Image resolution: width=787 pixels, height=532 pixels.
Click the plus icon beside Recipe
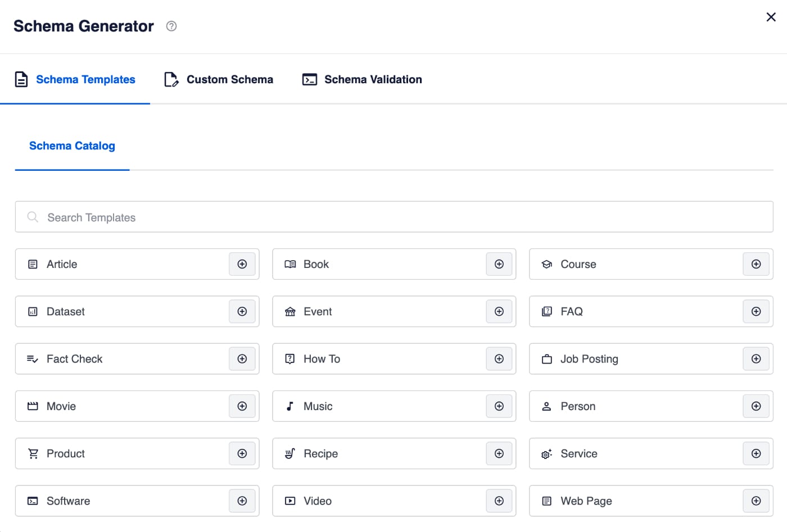[499, 453]
